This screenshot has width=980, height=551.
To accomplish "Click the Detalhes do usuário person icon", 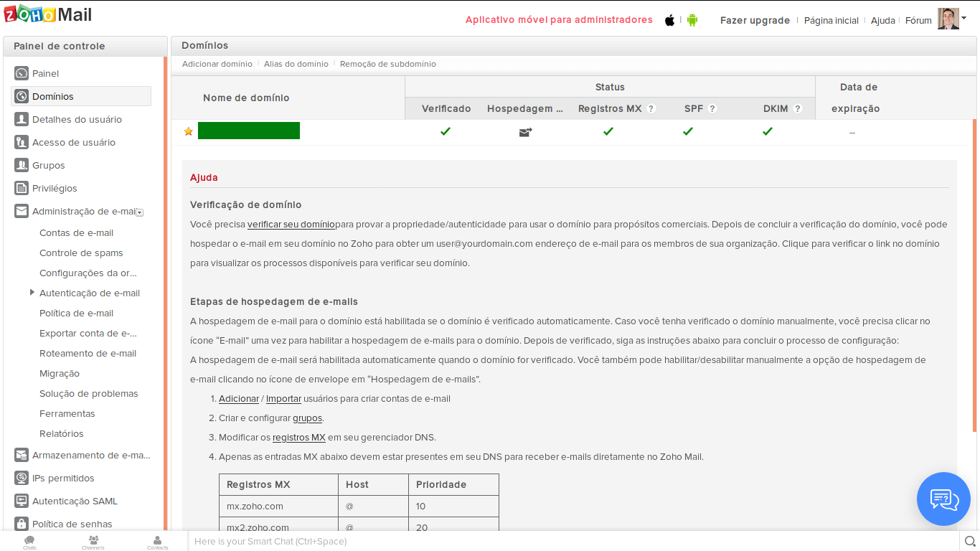I will tap(22, 119).
